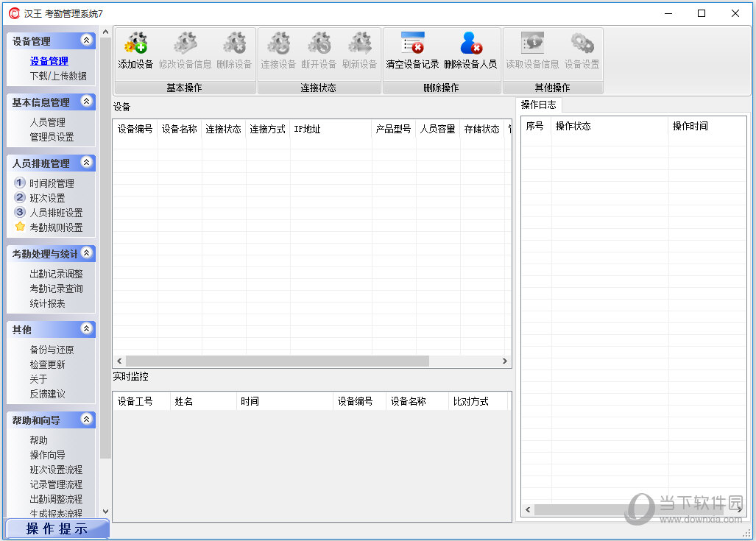Click the 刷新设备 refresh icon

pos(360,43)
